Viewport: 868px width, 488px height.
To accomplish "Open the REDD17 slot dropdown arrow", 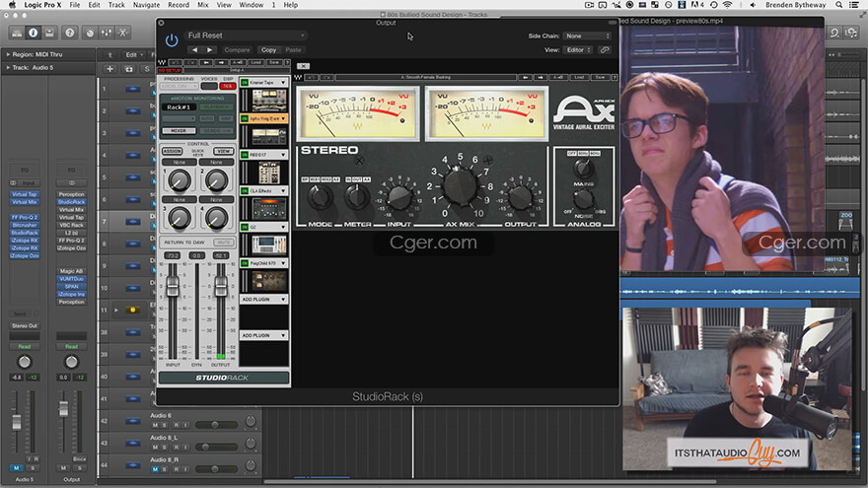I will point(283,155).
